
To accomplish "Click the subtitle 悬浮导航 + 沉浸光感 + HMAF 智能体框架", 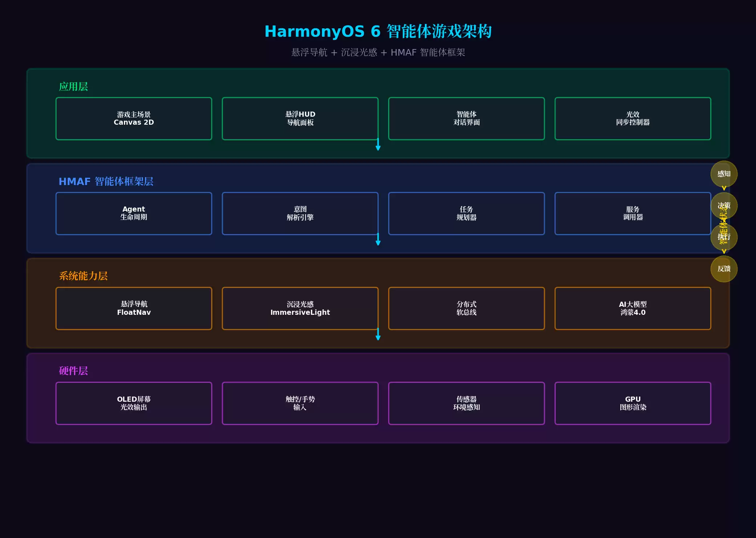I will click(x=378, y=53).
